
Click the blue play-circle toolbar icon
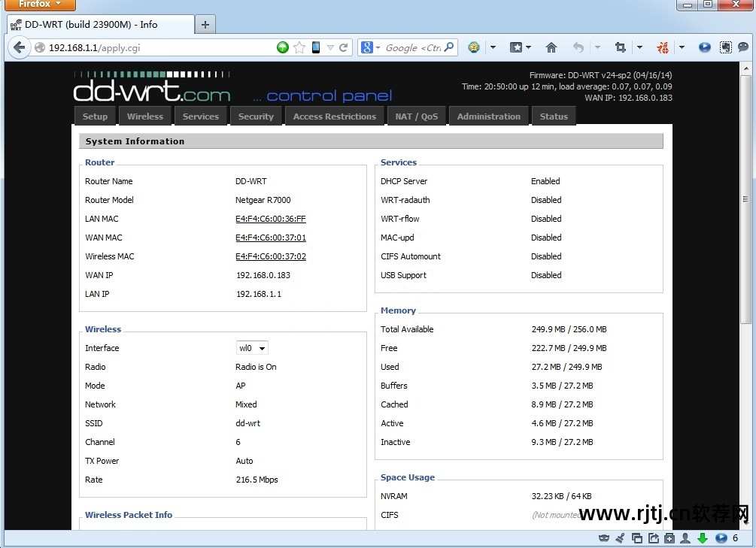704,47
